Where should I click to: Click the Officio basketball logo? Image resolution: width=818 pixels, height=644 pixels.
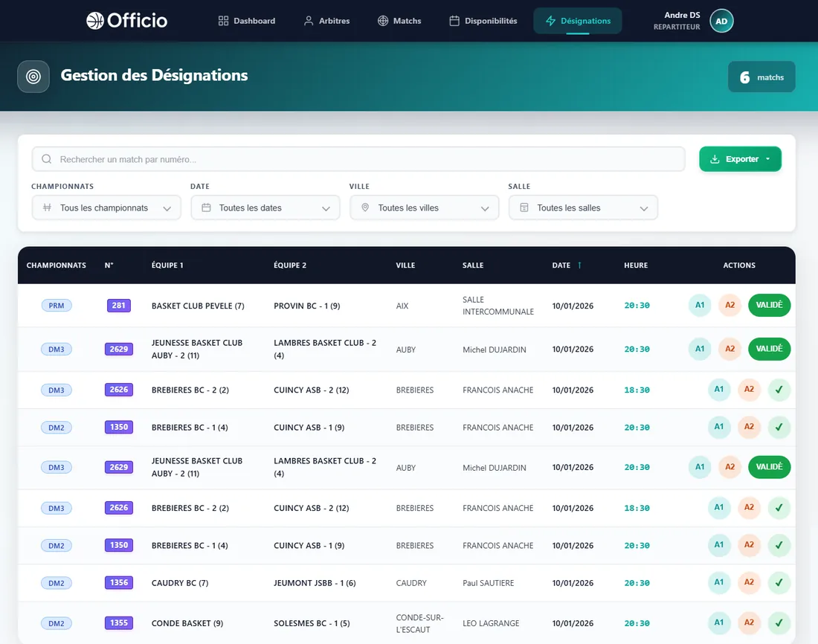[x=126, y=21]
